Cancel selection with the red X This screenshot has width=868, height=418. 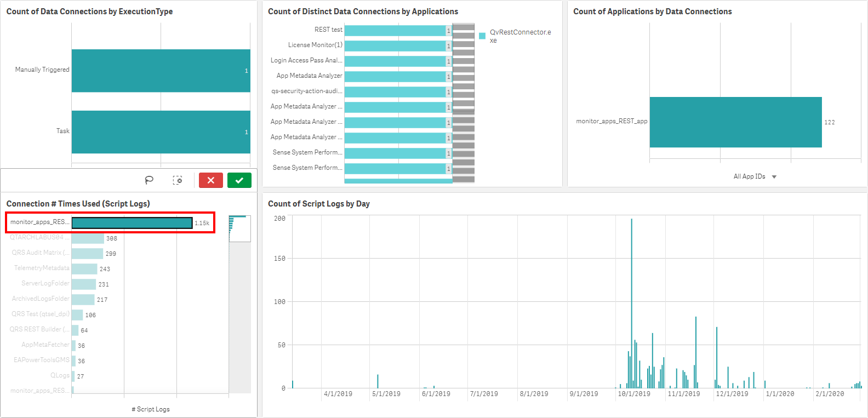[210, 180]
